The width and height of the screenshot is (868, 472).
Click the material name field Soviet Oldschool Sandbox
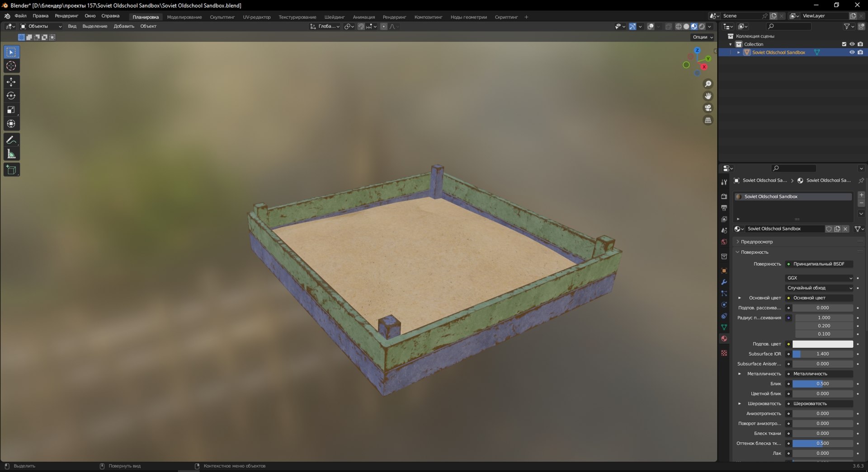tap(784, 229)
